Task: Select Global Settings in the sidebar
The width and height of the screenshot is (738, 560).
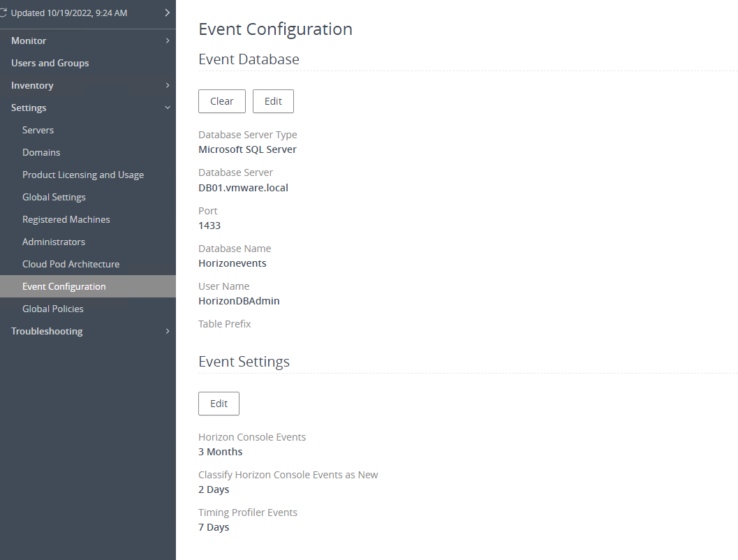Action: [x=54, y=197]
